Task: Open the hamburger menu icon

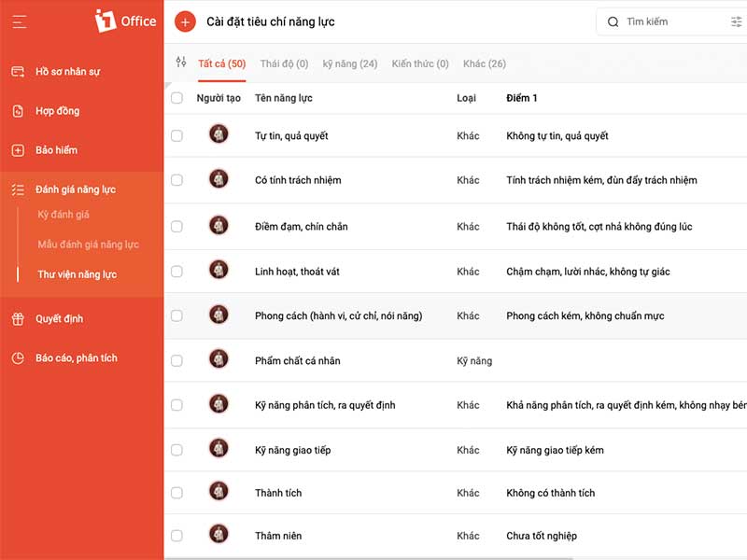Action: click(20, 21)
